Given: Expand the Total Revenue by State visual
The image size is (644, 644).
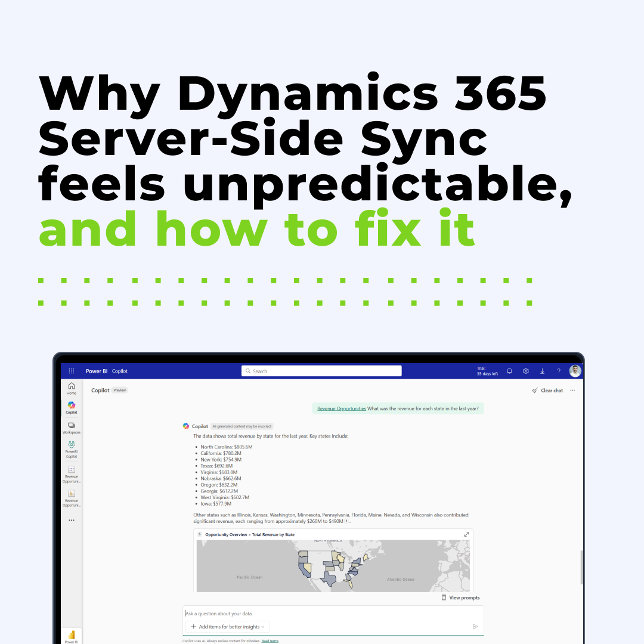Looking at the screenshot, I should click(466, 534).
